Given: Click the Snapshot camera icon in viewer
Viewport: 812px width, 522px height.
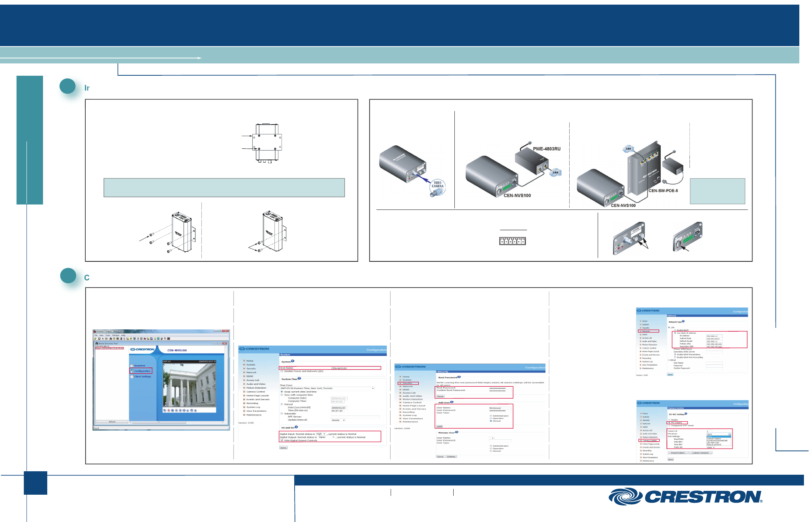Looking at the screenshot, I should point(132,366).
